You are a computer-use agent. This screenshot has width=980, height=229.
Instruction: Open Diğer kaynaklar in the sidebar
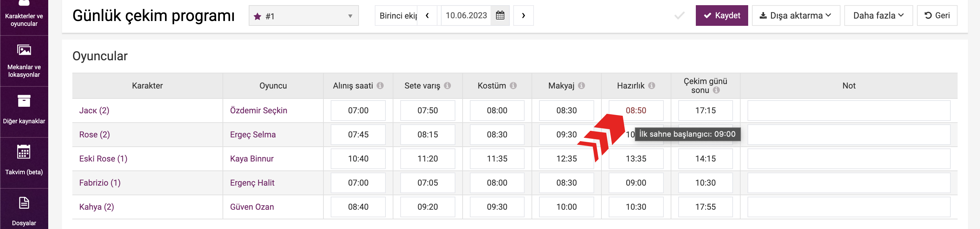coord(24,110)
